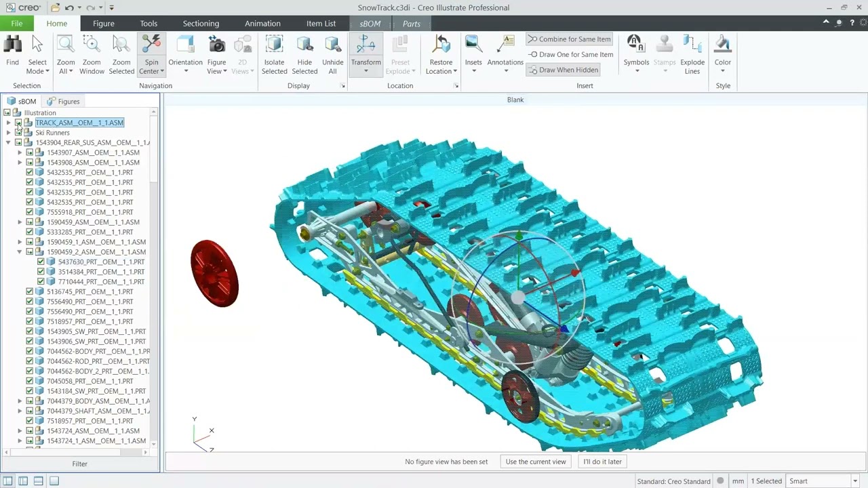Open the Animation ribbon tab

262,23
